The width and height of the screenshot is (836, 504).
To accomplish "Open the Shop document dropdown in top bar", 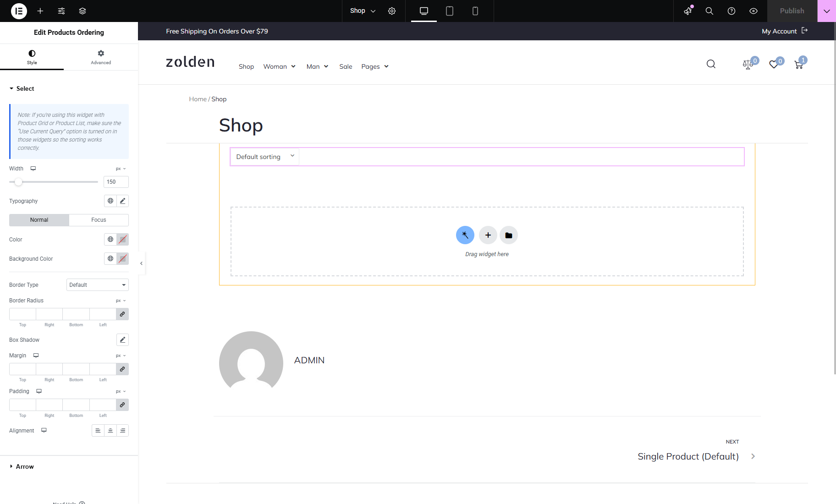I will coord(363,11).
